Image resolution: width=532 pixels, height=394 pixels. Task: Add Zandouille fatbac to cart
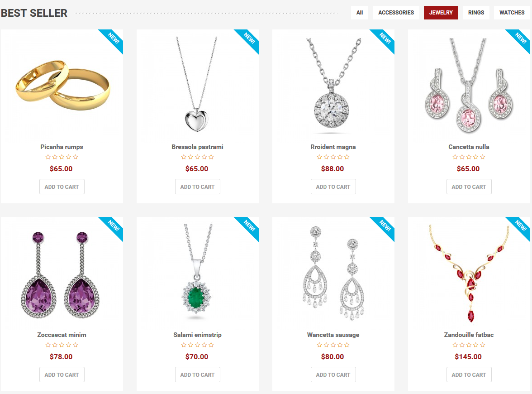(469, 375)
